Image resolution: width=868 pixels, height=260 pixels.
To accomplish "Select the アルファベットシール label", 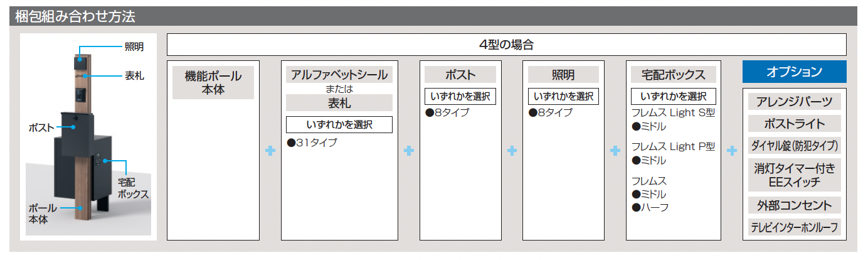I will click(339, 75).
